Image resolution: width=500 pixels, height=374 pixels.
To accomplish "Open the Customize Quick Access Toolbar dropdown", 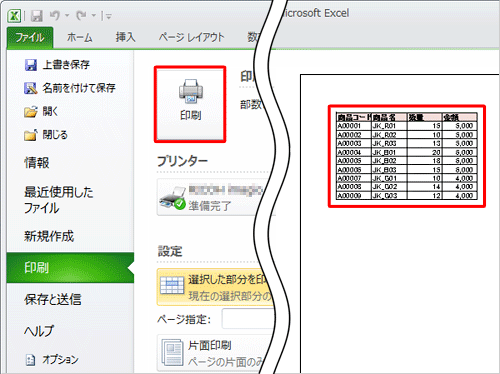I will click(108, 16).
